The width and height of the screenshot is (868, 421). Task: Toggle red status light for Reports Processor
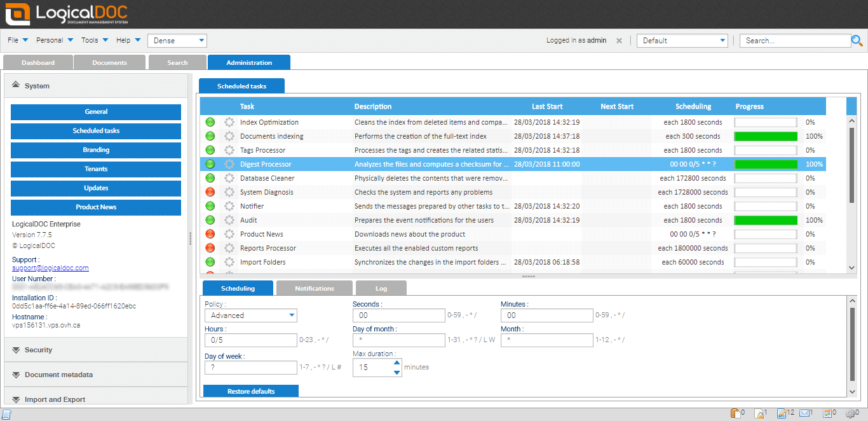210,248
